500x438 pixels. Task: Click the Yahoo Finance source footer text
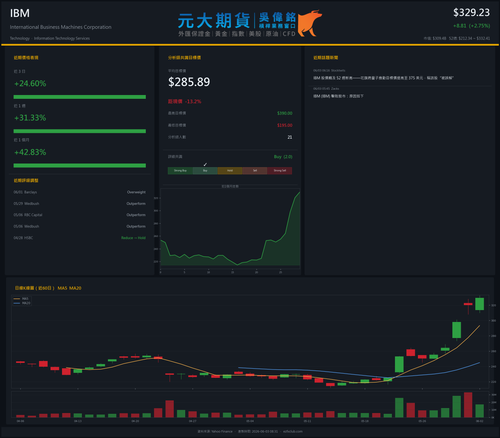tap(215, 431)
